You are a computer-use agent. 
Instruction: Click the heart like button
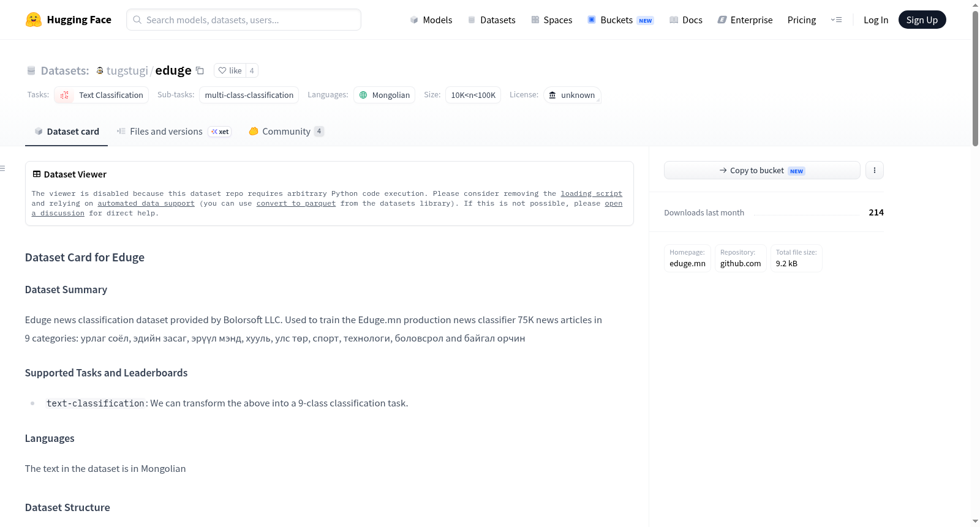[230, 70]
